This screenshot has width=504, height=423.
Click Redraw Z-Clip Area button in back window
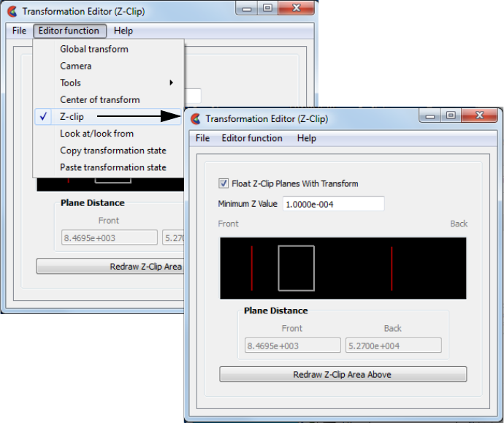click(x=110, y=266)
